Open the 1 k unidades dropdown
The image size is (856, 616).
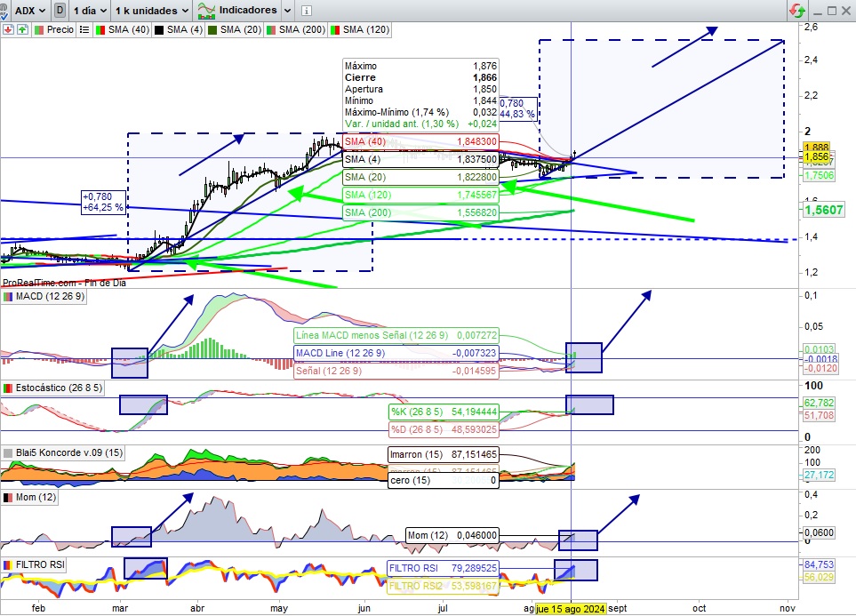point(151,11)
